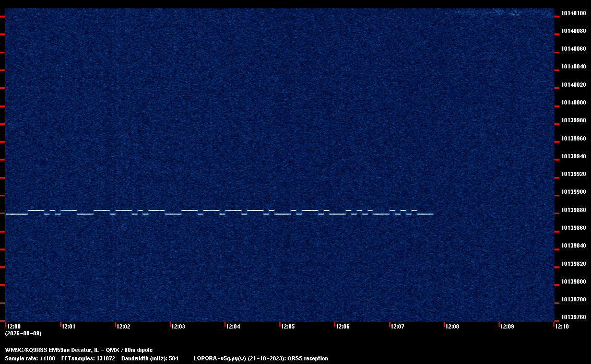Click the FFTsamples: 131072 text
This screenshot has height=364, width=591.
click(88, 358)
